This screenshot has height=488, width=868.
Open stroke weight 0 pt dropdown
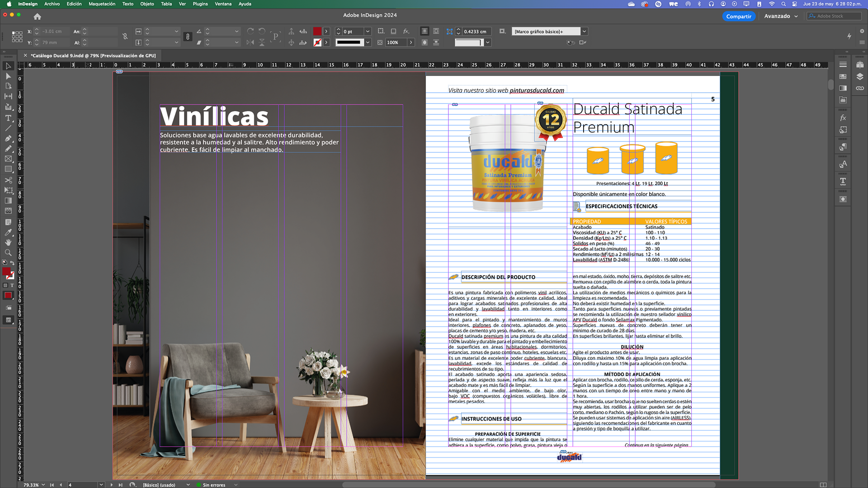368,31
